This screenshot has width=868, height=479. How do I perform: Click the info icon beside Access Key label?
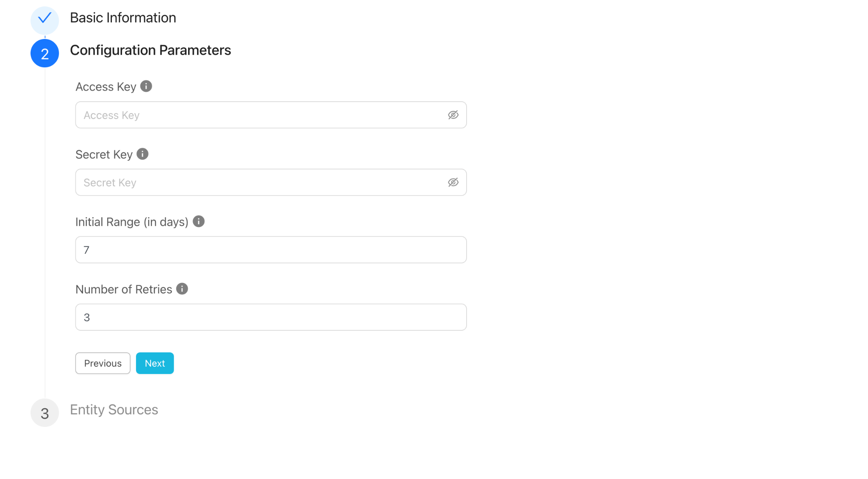(x=146, y=86)
